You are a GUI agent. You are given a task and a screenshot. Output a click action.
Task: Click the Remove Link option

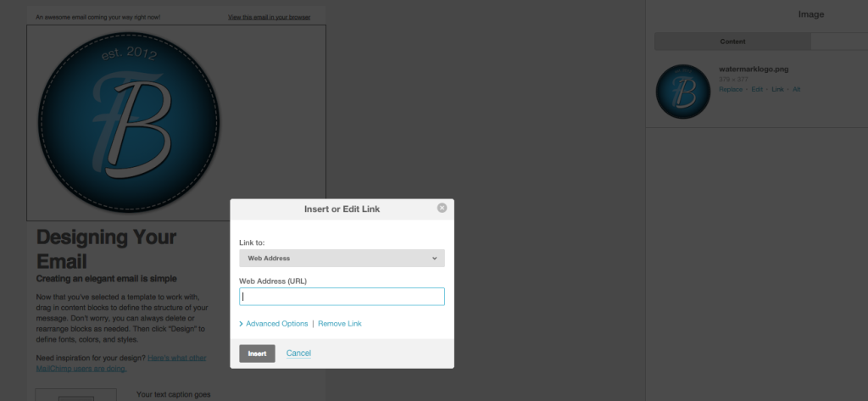[339, 324]
